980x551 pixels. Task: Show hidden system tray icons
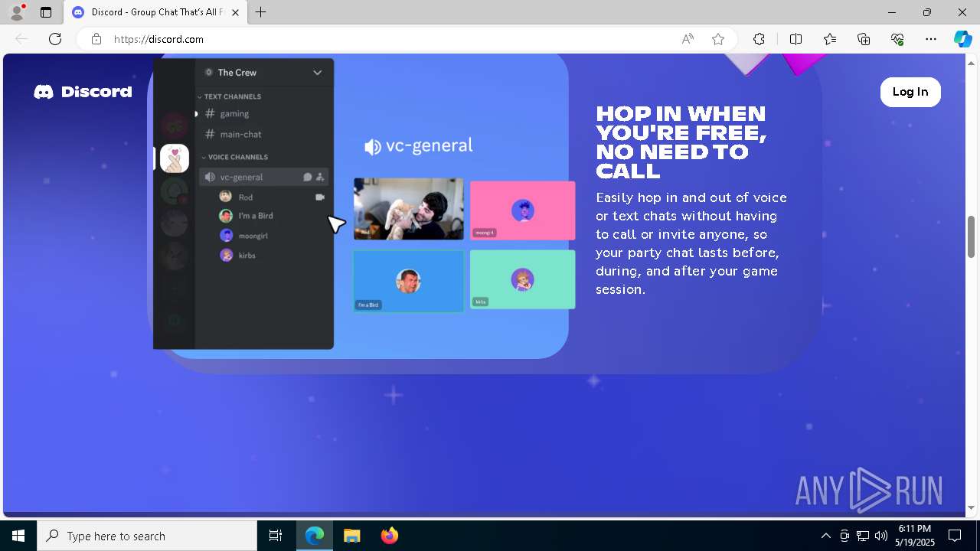(x=825, y=536)
